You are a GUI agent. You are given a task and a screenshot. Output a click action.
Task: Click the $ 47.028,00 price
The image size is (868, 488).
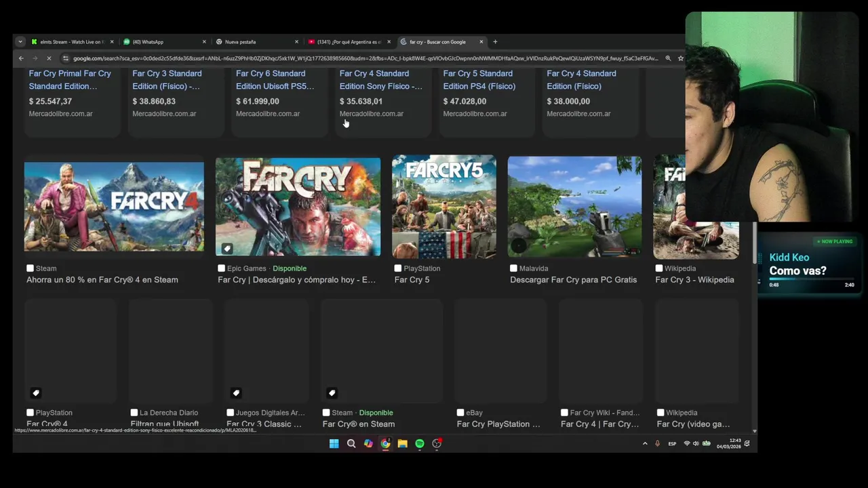coord(465,101)
